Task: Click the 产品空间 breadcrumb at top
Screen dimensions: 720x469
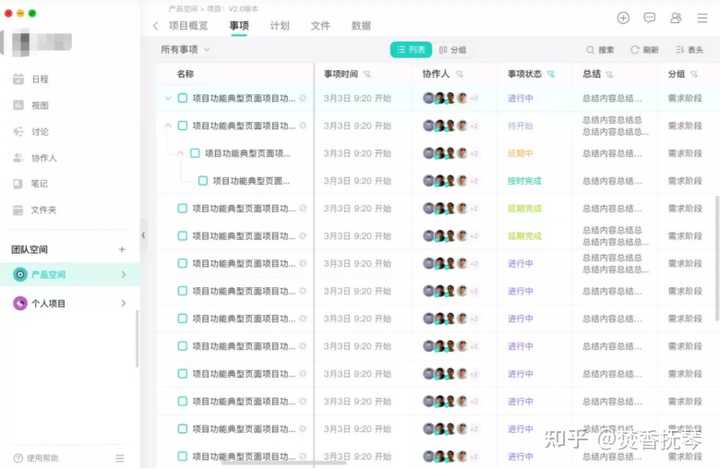Action: tap(183, 9)
